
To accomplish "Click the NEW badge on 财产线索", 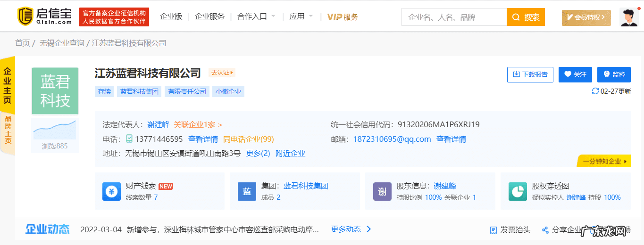I will 166,186.
